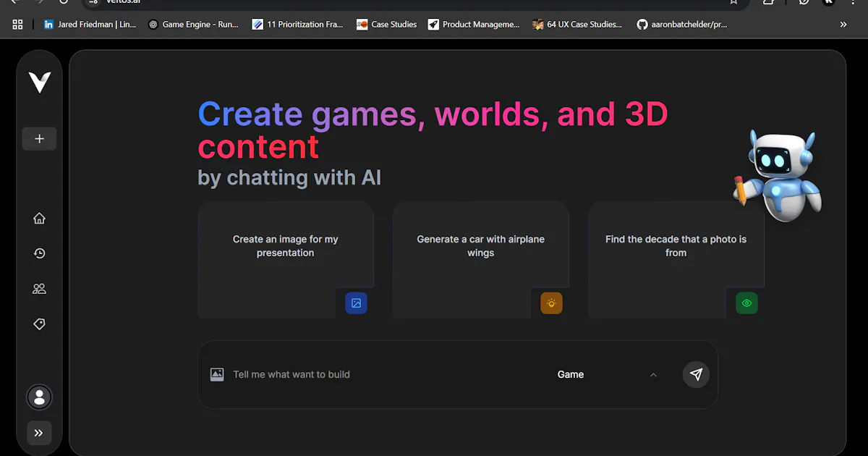Open the Product Management bookmark
The height and width of the screenshot is (456, 868).
474,25
